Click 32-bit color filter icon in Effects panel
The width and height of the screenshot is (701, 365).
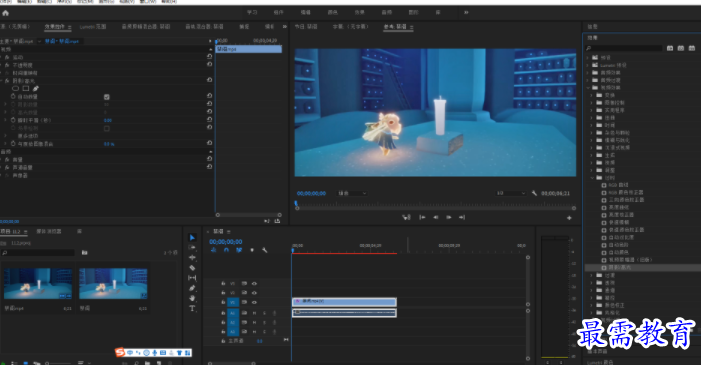click(x=680, y=48)
